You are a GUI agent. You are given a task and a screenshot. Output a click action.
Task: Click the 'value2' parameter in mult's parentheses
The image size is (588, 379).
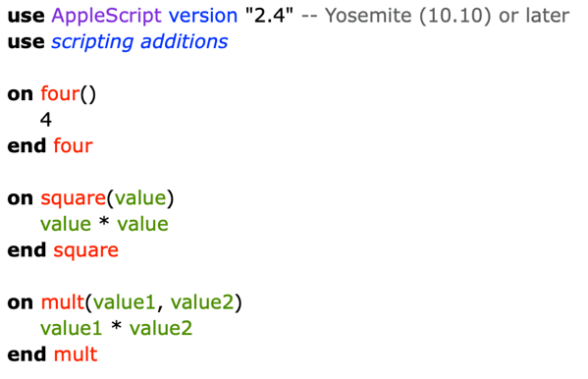click(202, 302)
